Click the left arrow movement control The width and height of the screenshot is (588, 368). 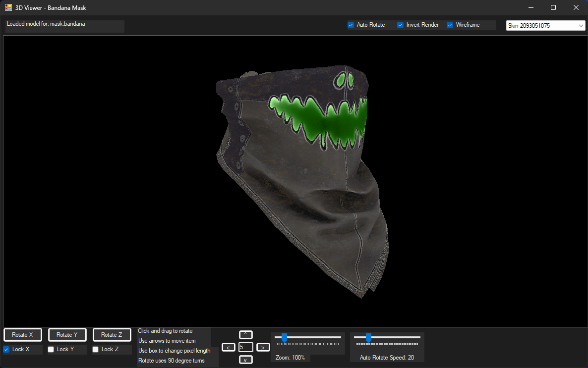click(x=229, y=347)
